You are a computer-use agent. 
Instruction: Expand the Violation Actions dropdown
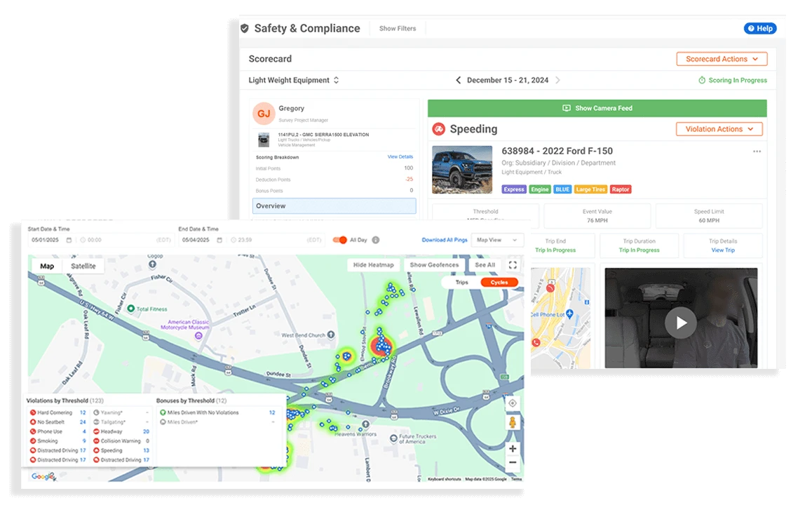[719, 129]
